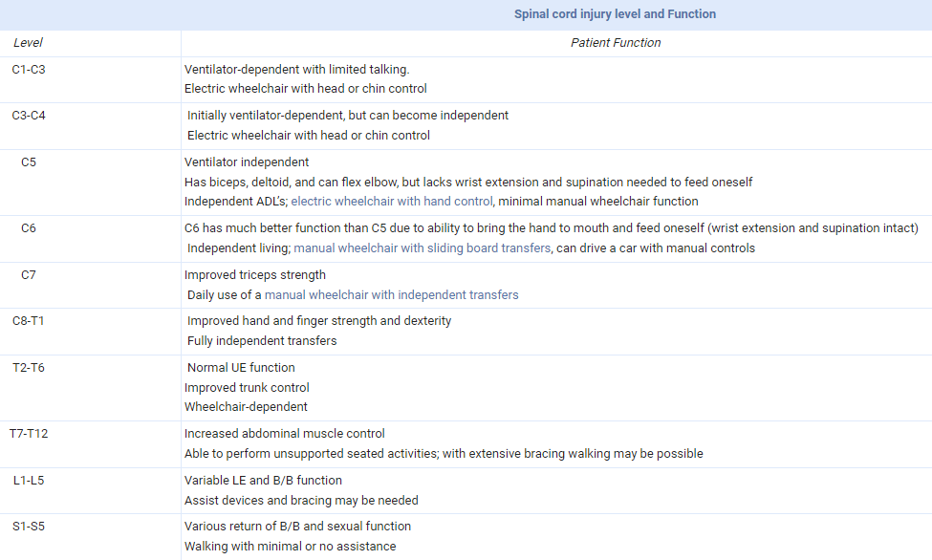This screenshot has width=932, height=560.
Task: Click the text 'Ventilator-dependent with limited talking'
Action: (x=296, y=70)
